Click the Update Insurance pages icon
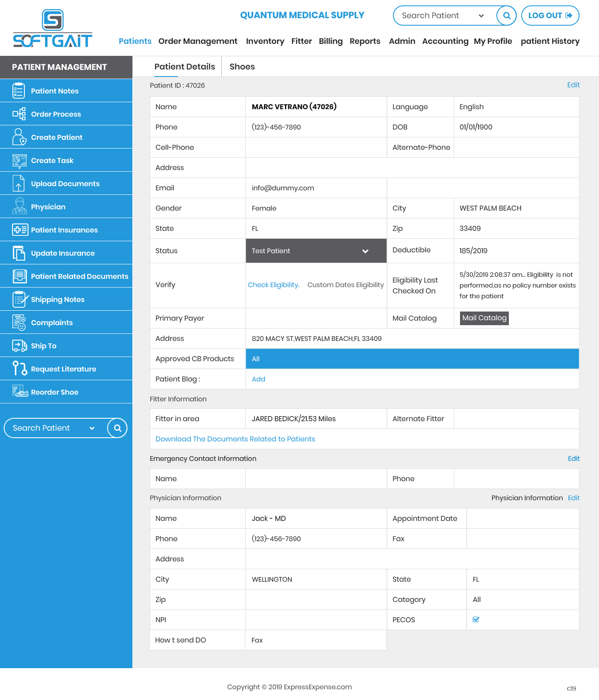599x700 pixels. click(19, 253)
